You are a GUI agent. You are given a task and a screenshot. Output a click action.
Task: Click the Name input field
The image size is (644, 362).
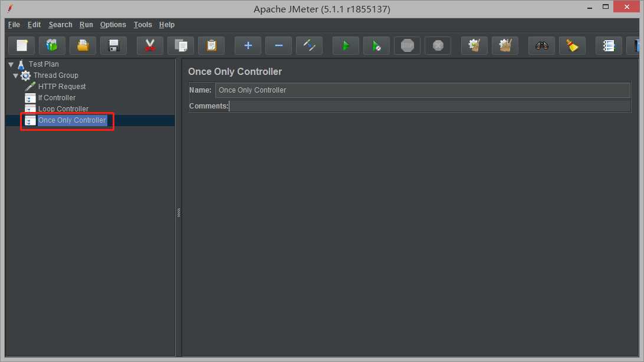pyautogui.click(x=423, y=90)
